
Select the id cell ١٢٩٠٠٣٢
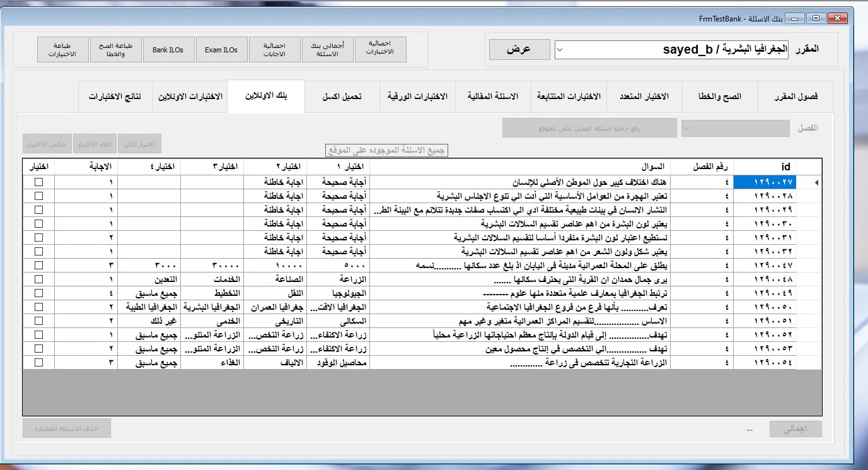pos(765,251)
